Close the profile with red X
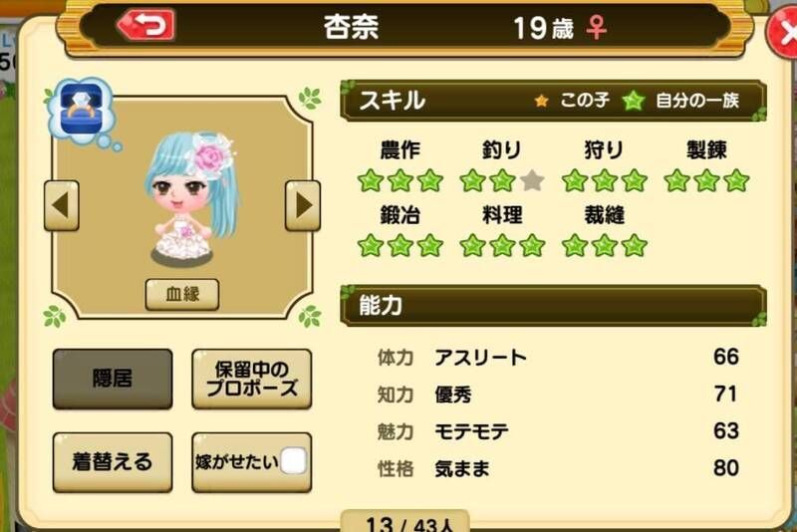Image resolution: width=797 pixels, height=532 pixels. [x=783, y=35]
